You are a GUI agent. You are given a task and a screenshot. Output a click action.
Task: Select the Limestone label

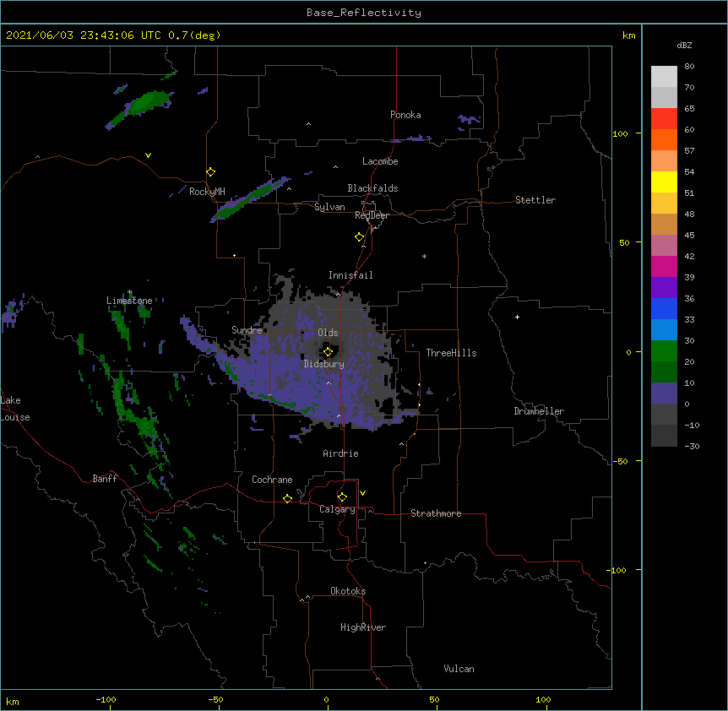(x=129, y=301)
